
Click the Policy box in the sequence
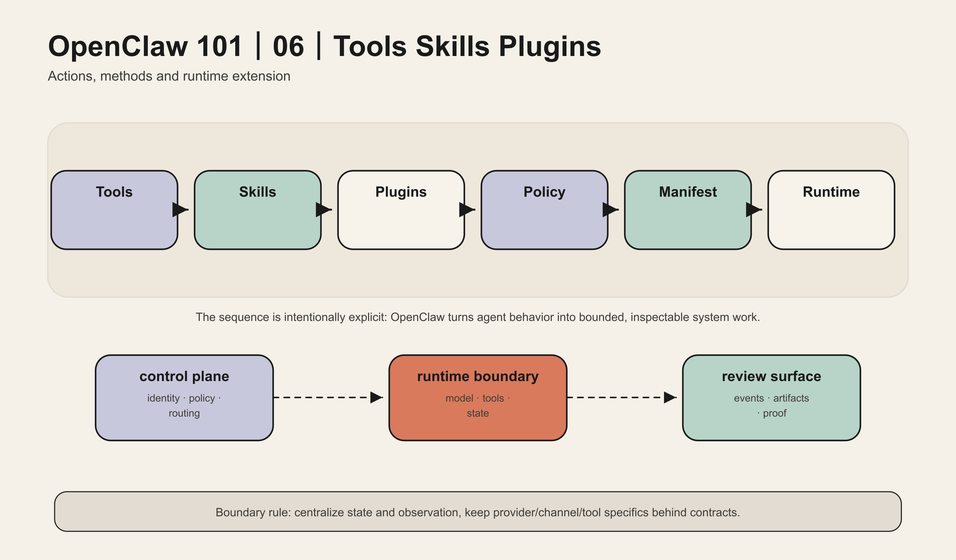pos(544,210)
